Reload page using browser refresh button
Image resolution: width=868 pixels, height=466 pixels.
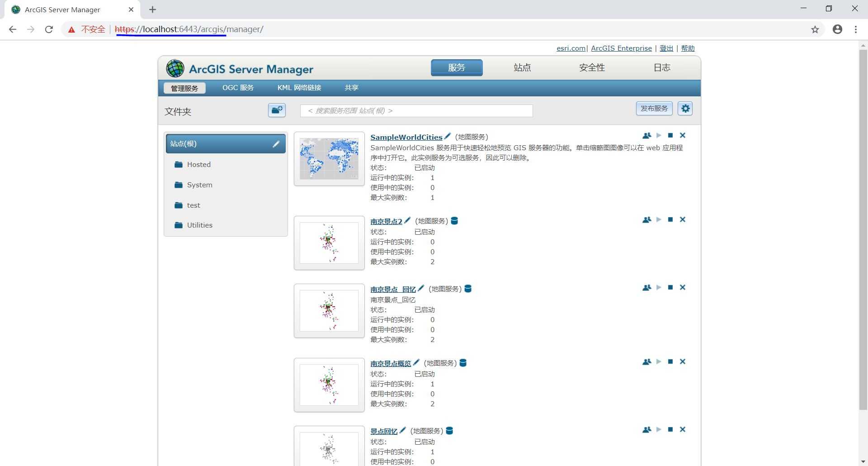[49, 29]
